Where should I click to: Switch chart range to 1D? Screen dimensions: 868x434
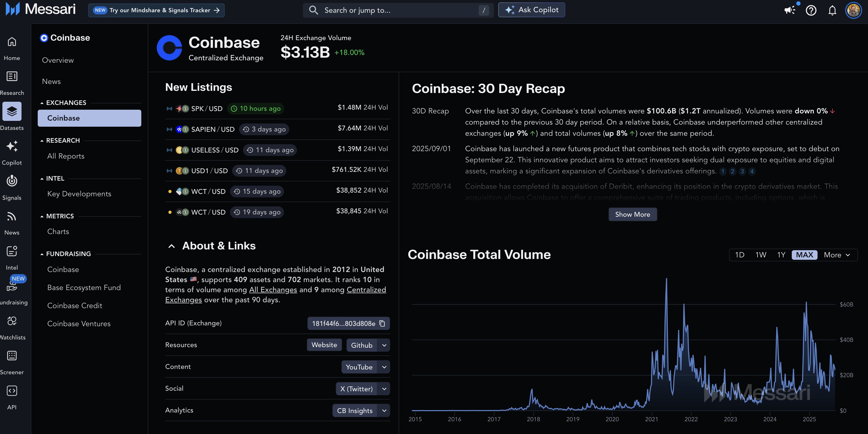[x=740, y=255]
